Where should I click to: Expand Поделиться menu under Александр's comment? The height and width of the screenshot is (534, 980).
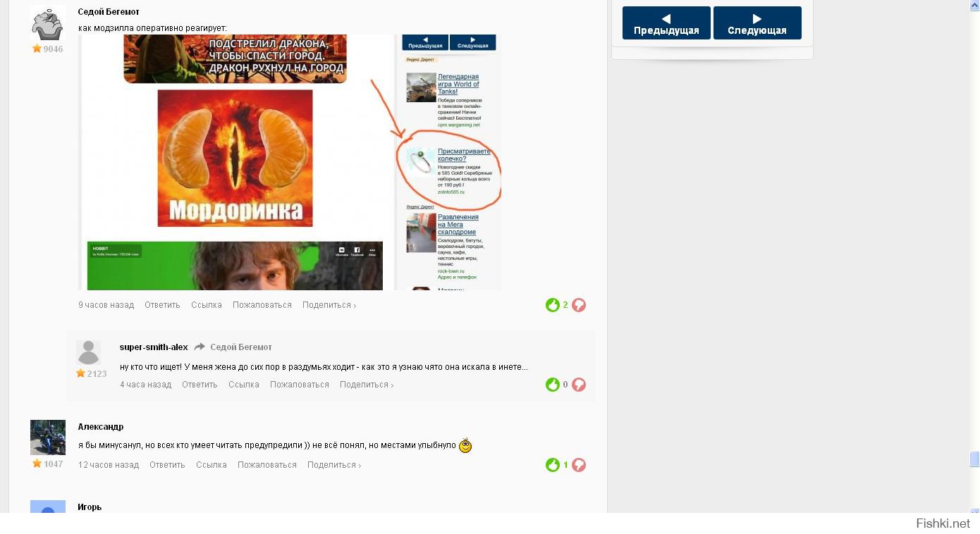(x=333, y=465)
